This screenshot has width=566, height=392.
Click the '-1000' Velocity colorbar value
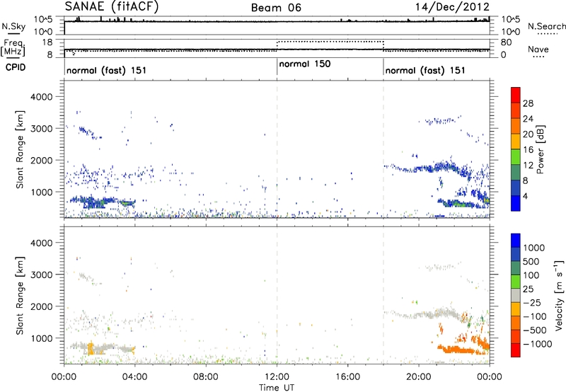(537, 344)
